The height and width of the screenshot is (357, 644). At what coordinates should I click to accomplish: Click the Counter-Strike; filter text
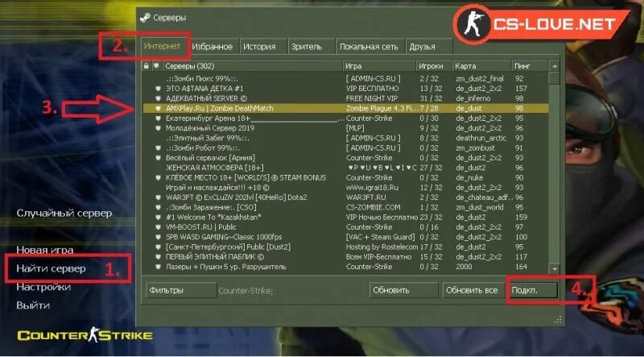246,290
